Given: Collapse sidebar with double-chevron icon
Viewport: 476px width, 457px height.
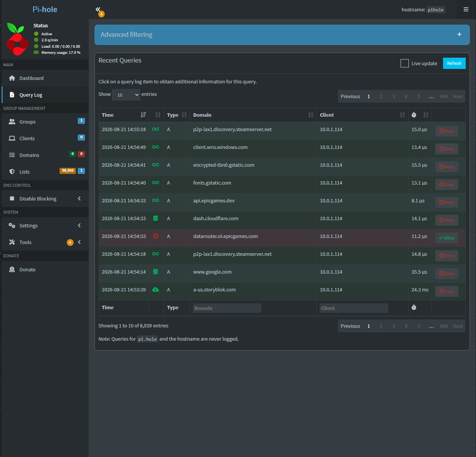Looking at the screenshot, I should 98,9.
